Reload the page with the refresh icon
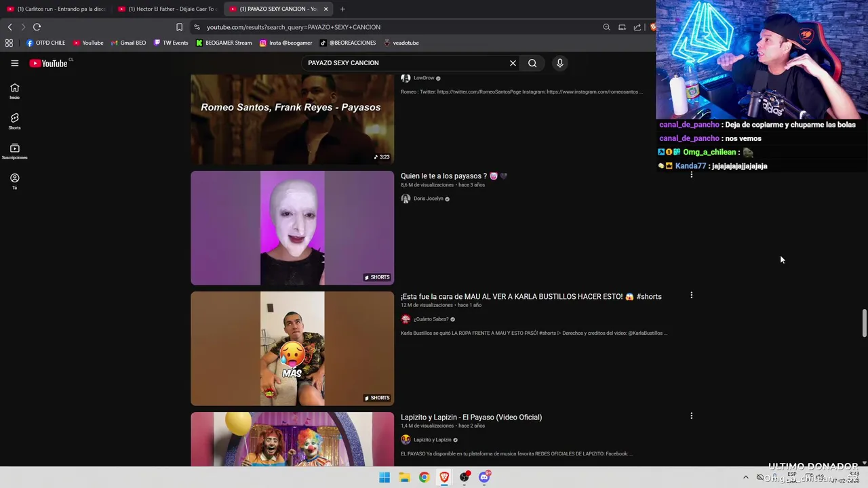 37,27
